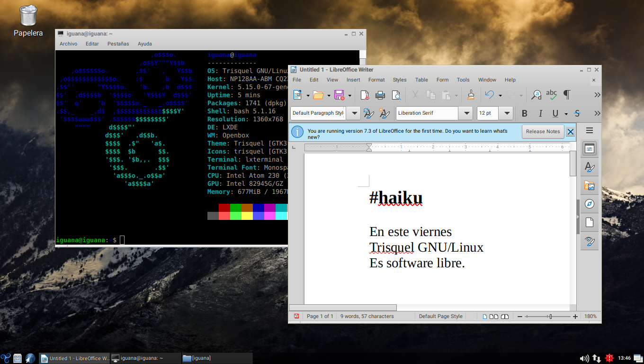Select the Clone Formatting paintbrush
Viewport: 644px width, 364px height.
tap(471, 95)
